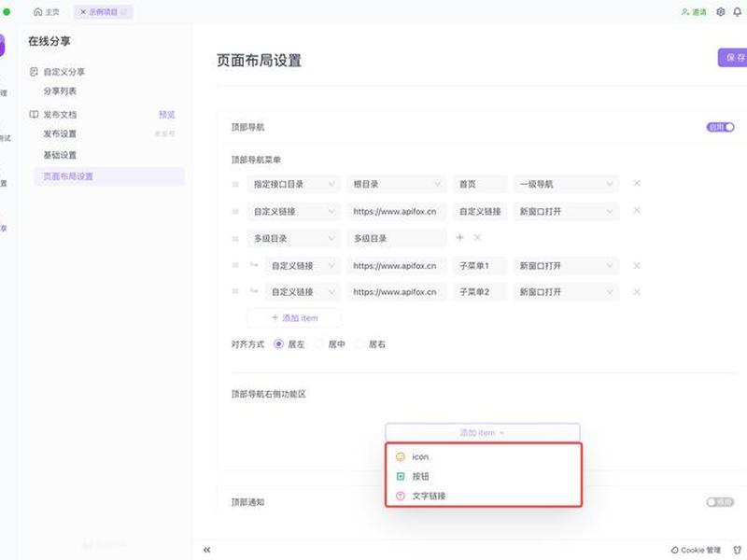The image size is (747, 560).
Task: Add submenu with plus icon
Action: (459, 237)
